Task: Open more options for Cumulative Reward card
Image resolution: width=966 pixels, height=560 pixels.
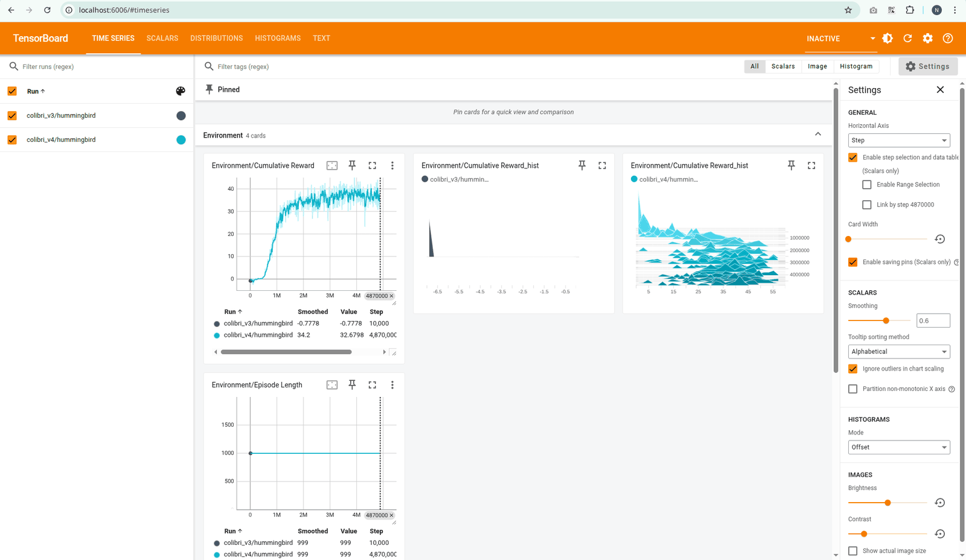Action: [x=392, y=165]
